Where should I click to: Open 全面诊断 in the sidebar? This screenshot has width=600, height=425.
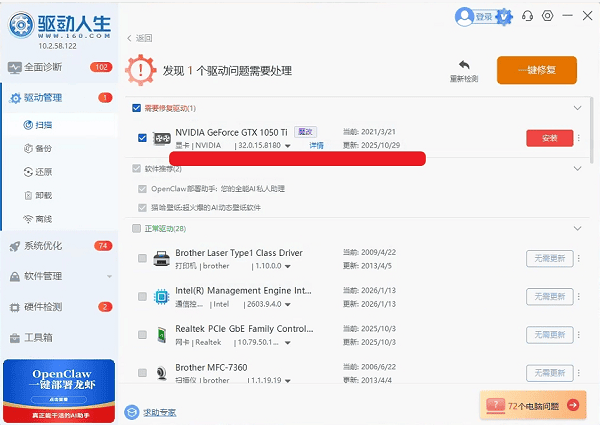pos(59,67)
